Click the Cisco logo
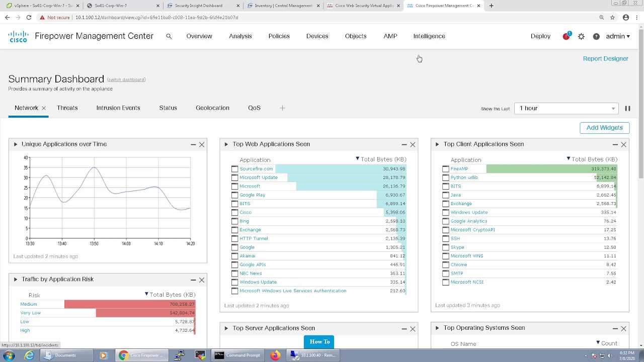 (x=18, y=36)
